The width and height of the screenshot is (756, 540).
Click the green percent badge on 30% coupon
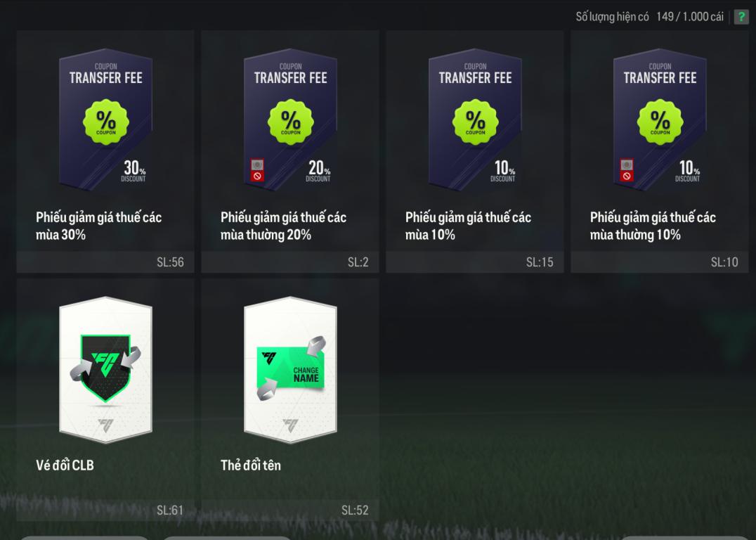[105, 122]
